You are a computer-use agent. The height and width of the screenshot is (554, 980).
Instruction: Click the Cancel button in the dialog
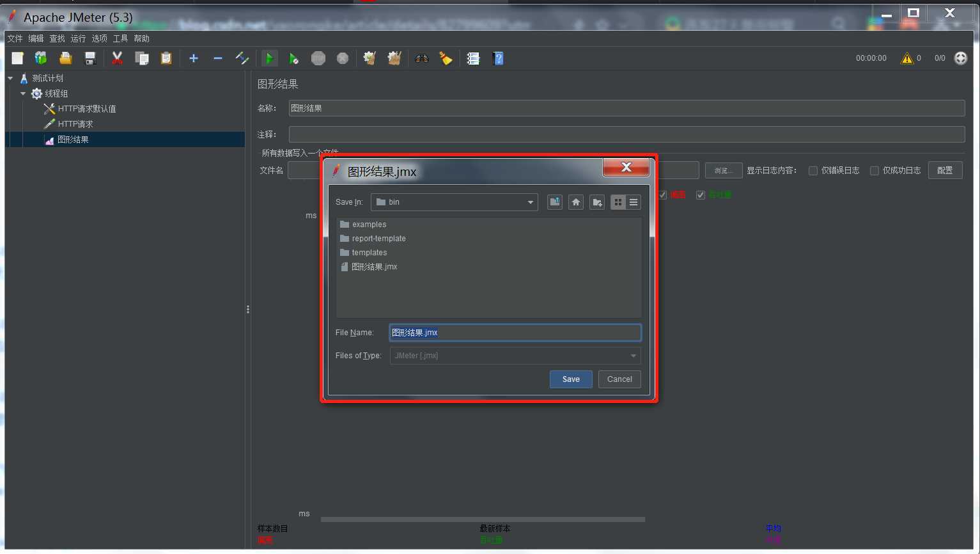pyautogui.click(x=619, y=379)
